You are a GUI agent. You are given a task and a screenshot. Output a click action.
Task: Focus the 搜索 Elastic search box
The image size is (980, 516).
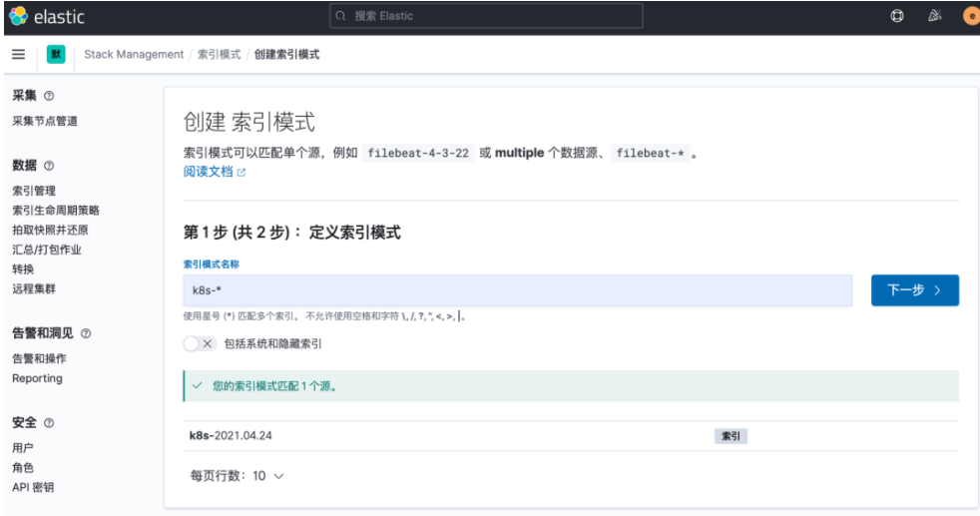(x=486, y=16)
